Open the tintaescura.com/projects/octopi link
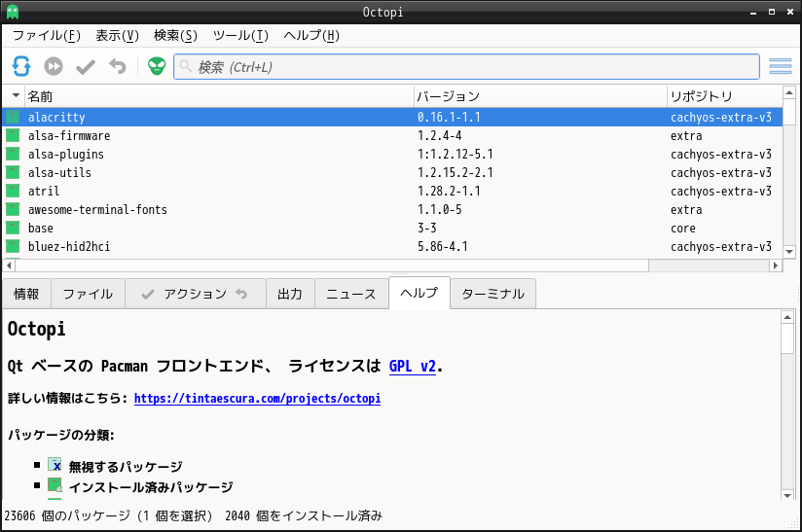The image size is (802, 532). (257, 398)
